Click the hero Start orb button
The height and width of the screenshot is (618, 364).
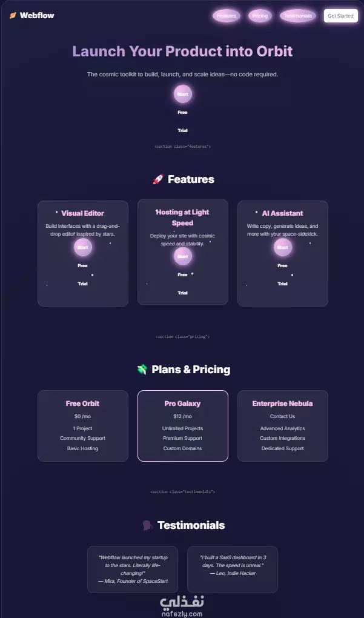tap(183, 94)
